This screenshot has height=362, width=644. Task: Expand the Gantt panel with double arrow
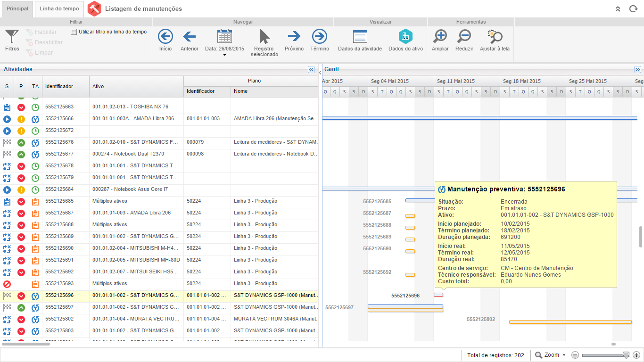tap(637, 69)
